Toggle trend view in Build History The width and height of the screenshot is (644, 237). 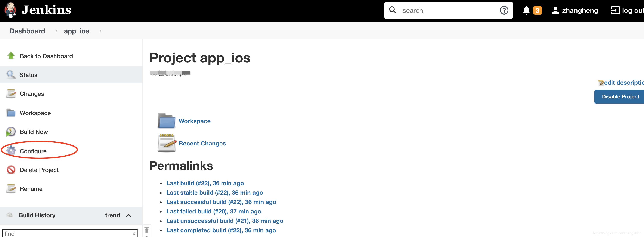point(112,215)
